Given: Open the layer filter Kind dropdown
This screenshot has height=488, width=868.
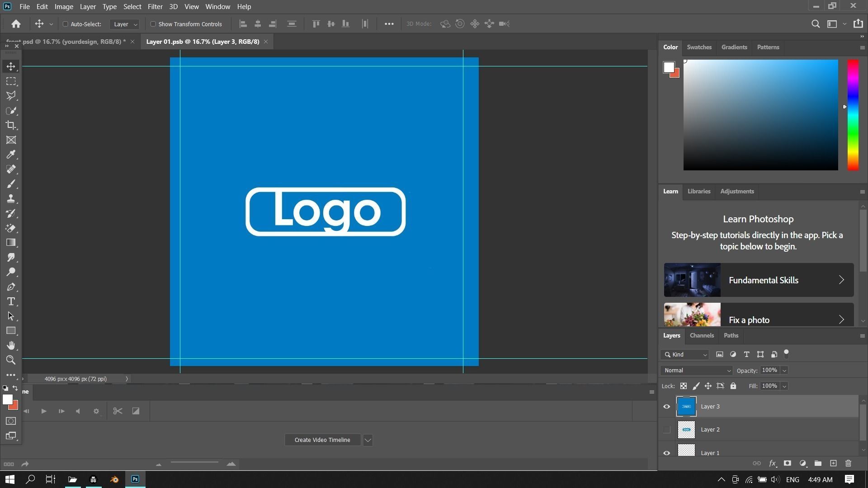Looking at the screenshot, I should (x=685, y=354).
